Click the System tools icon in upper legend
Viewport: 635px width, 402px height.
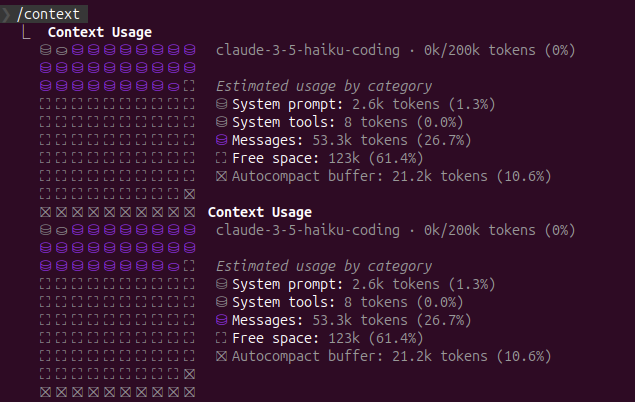[222, 122]
